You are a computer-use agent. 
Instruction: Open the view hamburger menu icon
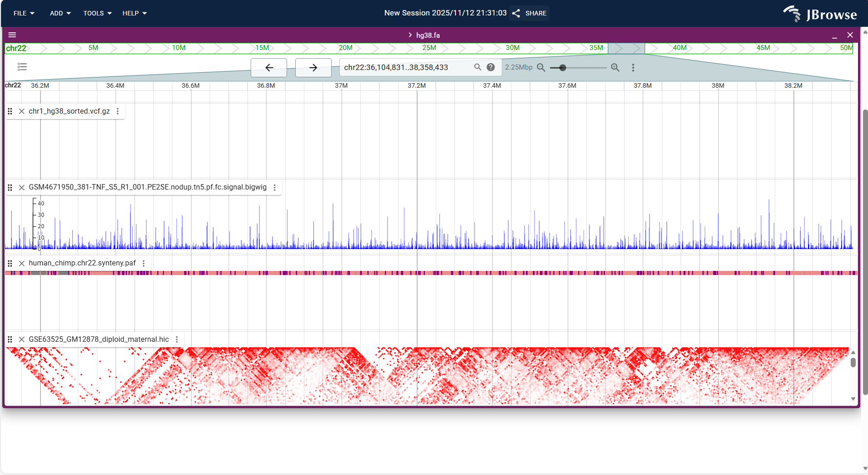(12, 35)
